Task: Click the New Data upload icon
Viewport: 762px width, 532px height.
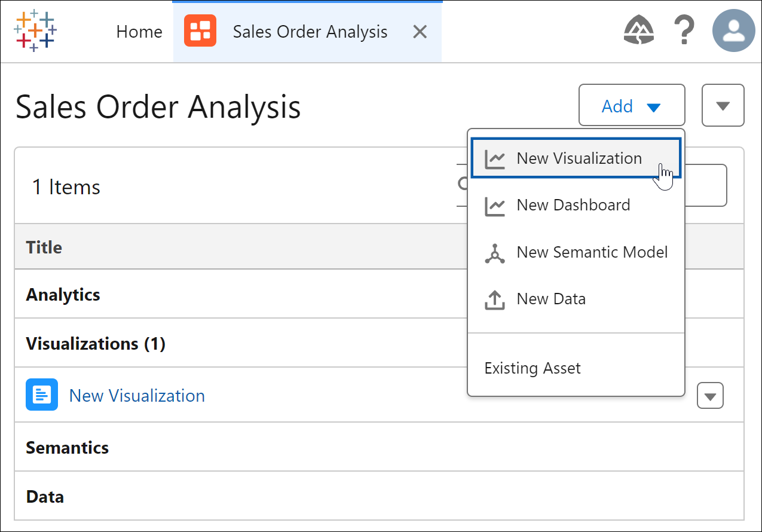Action: (495, 299)
